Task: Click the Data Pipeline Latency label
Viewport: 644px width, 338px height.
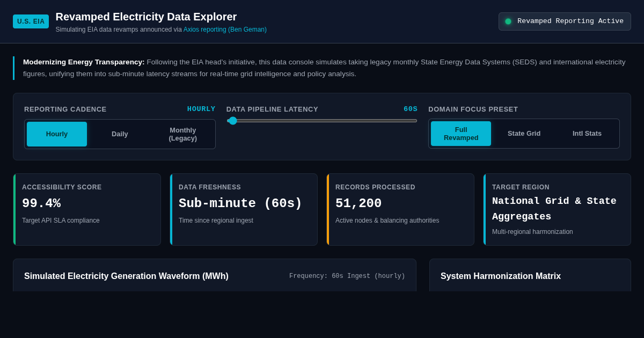Action: [272, 109]
